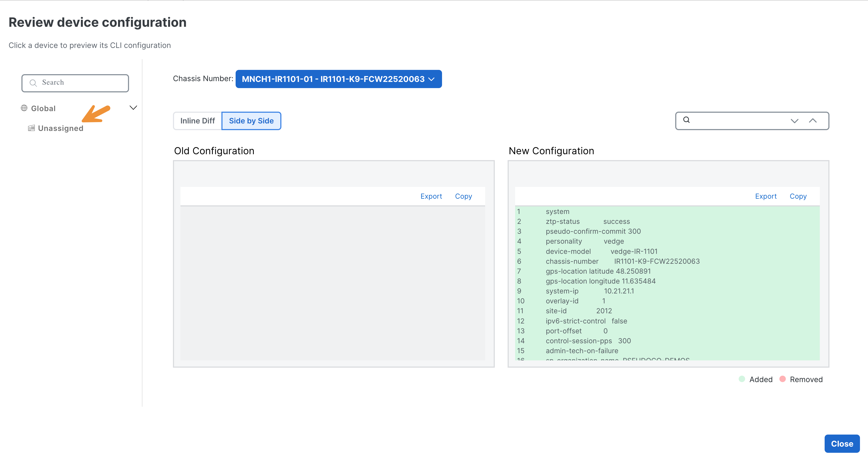Click the configuration search field

pyautogui.click(x=752, y=121)
